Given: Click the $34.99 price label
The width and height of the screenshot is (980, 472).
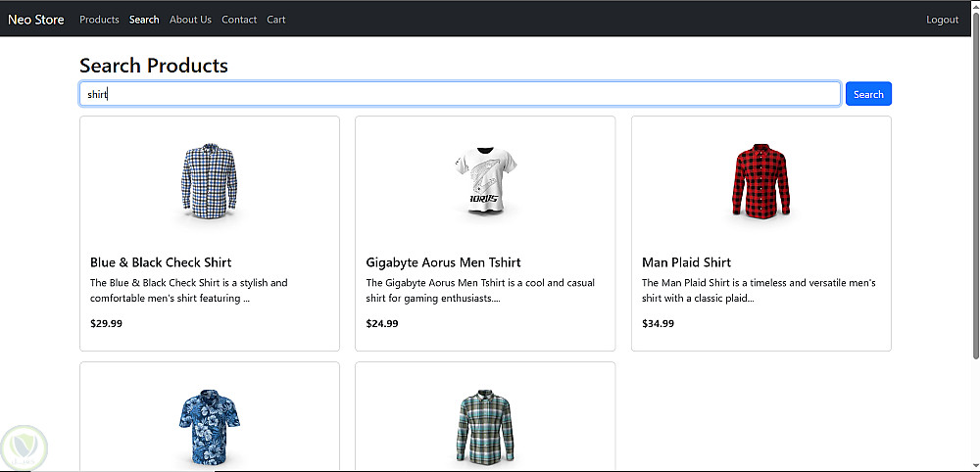Looking at the screenshot, I should pos(658,323).
